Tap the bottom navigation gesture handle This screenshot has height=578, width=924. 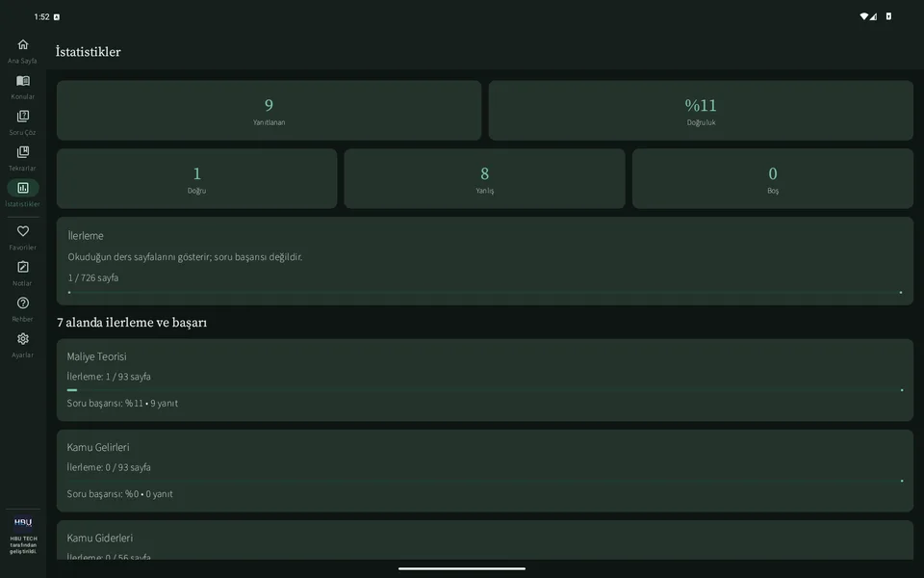click(462, 568)
